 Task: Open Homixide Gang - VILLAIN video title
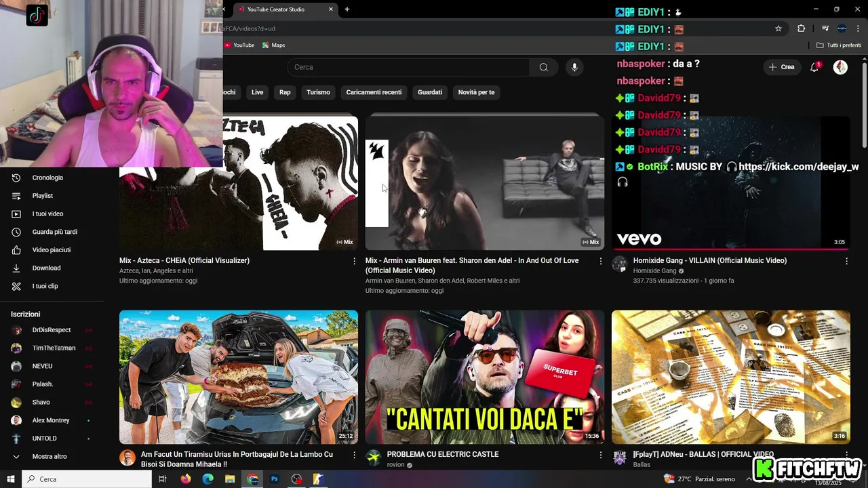coord(710,261)
